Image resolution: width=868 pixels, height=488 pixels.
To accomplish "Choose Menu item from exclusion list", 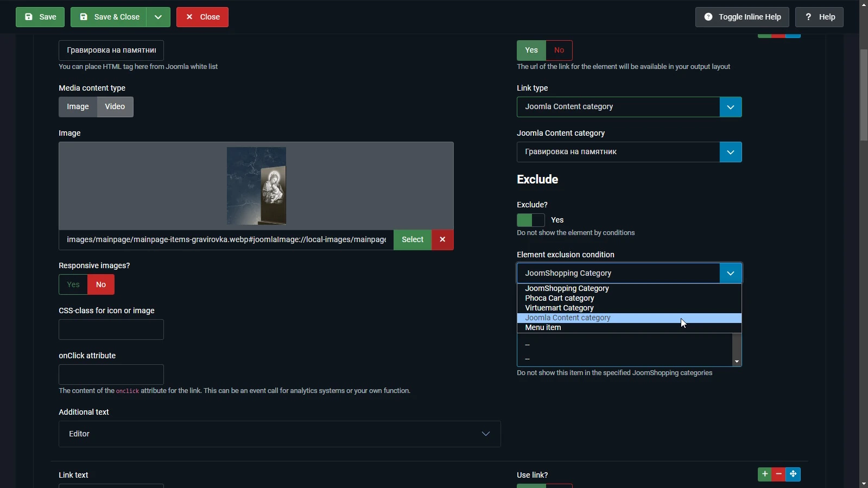I will [543, 328].
